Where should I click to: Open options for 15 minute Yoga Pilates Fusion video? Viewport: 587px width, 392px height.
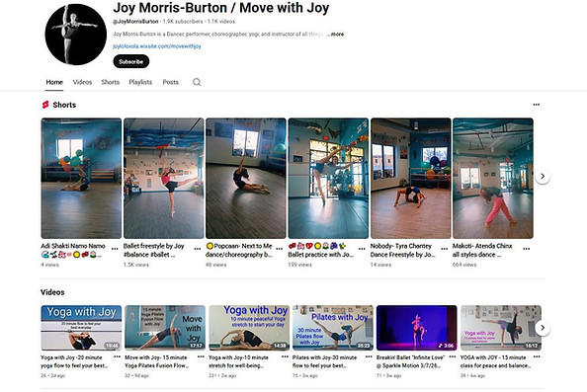[x=201, y=356]
